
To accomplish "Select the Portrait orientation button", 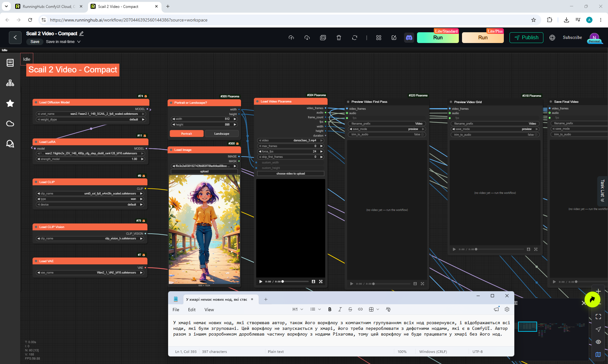I will click(187, 134).
